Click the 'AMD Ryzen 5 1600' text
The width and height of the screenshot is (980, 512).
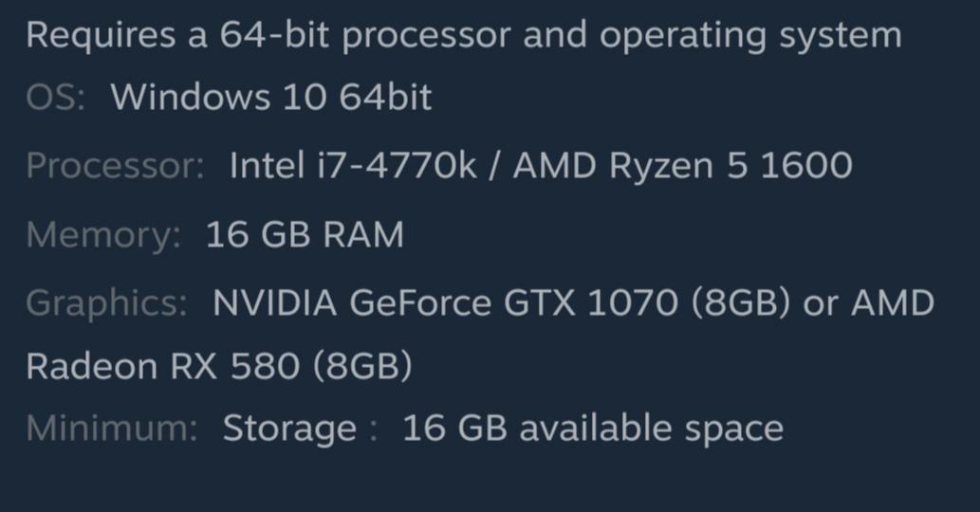click(682, 167)
